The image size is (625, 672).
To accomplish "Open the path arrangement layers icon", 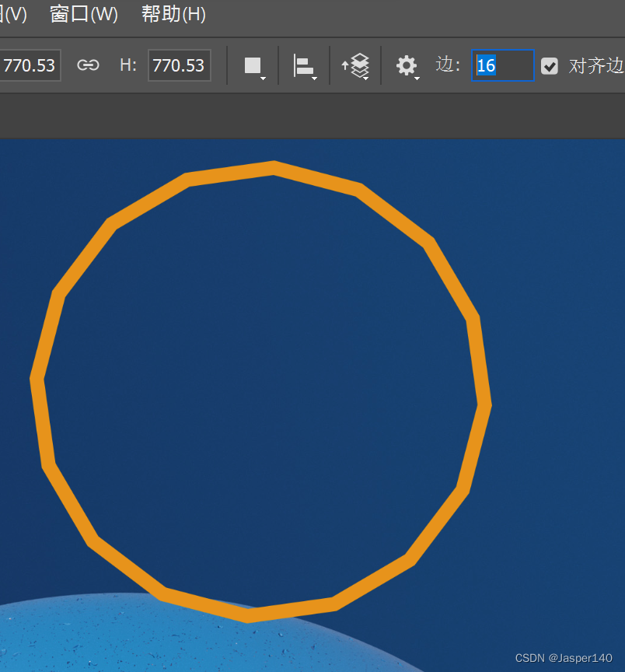I will 355,66.
